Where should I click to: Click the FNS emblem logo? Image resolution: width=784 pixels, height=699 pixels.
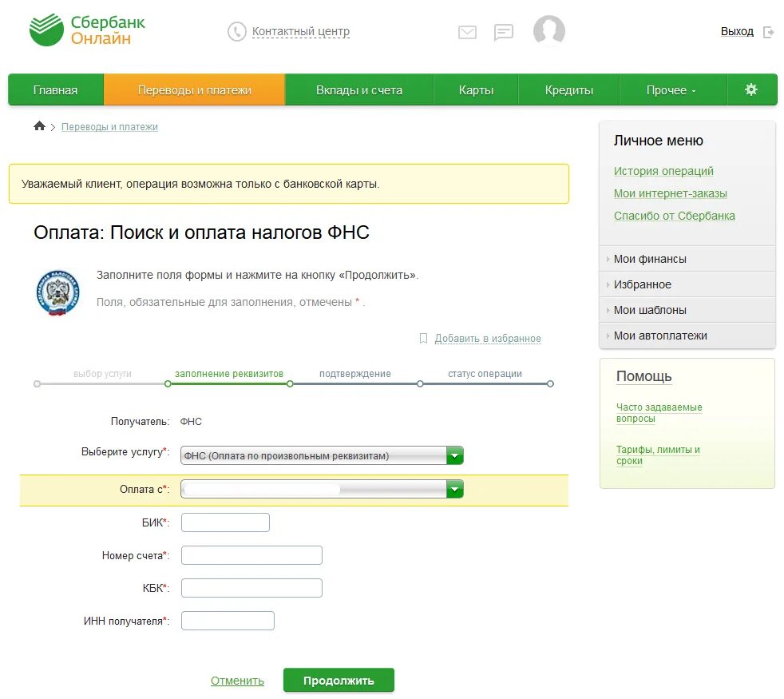58,292
